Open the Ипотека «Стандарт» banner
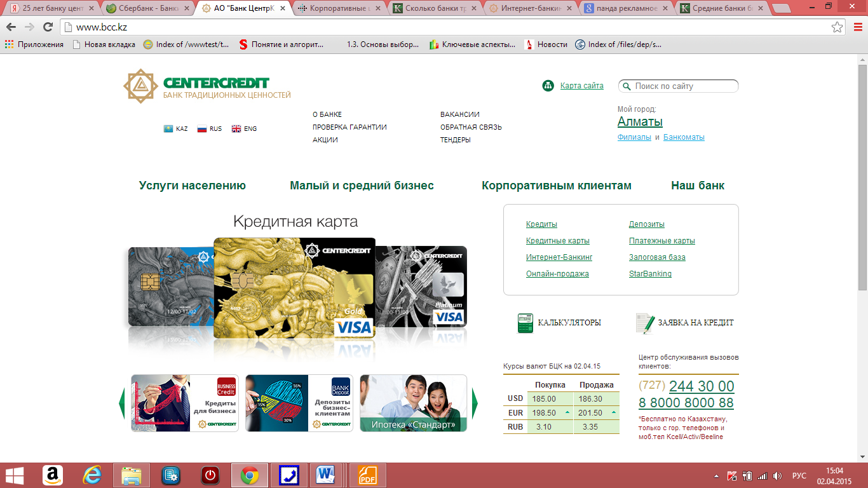Screen dimensions: 868x488 tap(414, 403)
